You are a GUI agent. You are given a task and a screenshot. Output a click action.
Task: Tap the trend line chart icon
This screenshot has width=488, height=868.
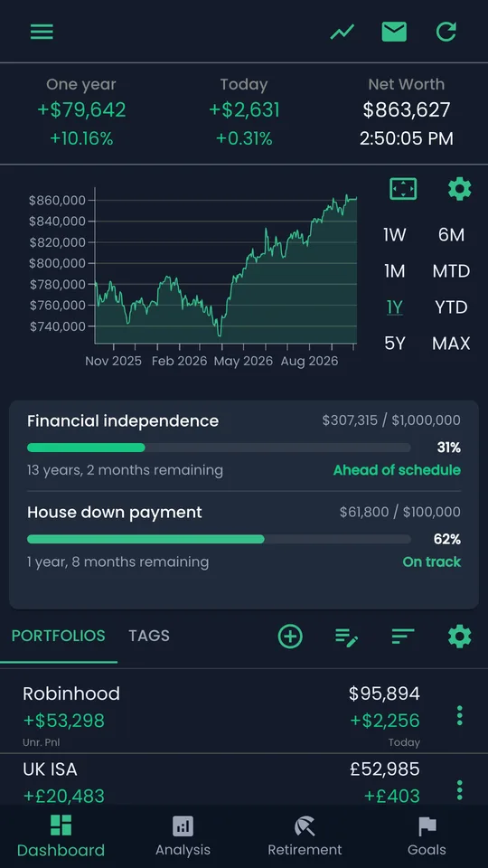[342, 33]
